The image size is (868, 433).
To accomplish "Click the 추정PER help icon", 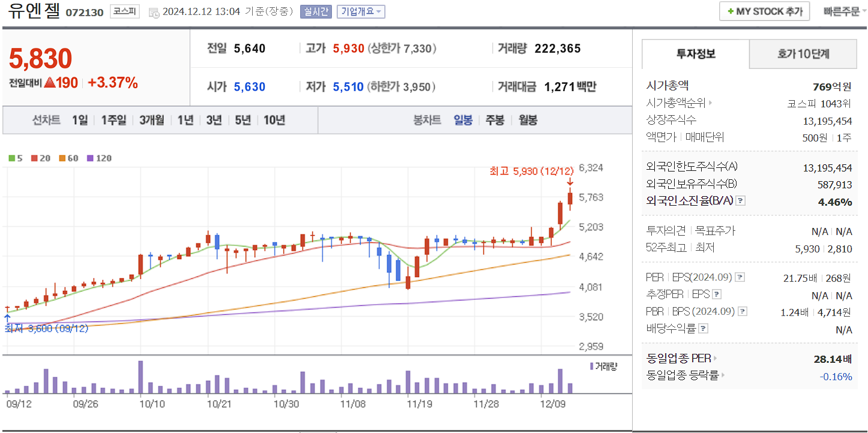I will [x=716, y=294].
